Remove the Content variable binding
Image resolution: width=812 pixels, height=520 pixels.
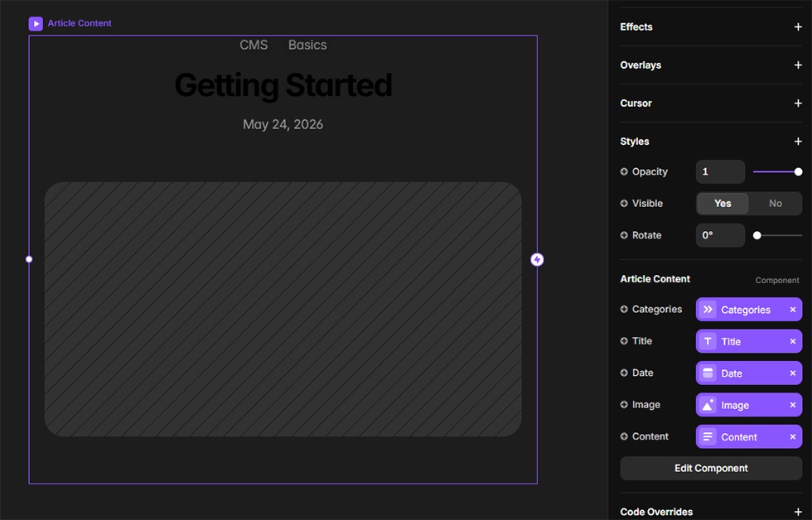tap(792, 437)
